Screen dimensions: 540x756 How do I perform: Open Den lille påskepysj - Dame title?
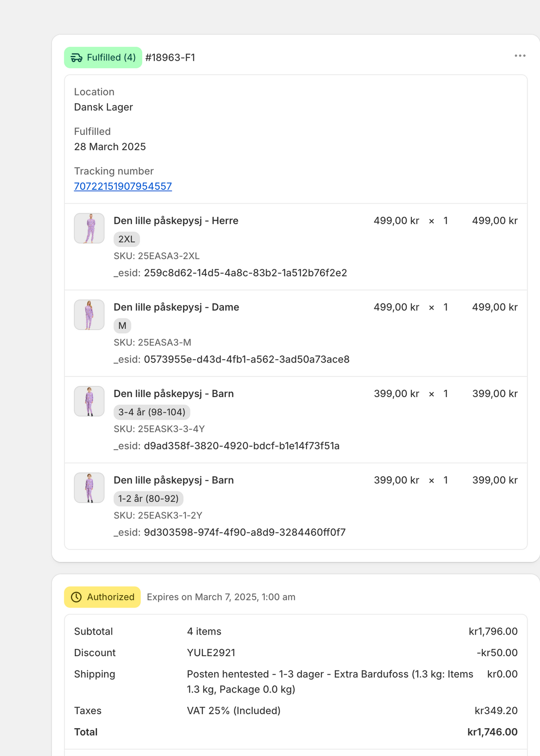coord(176,307)
